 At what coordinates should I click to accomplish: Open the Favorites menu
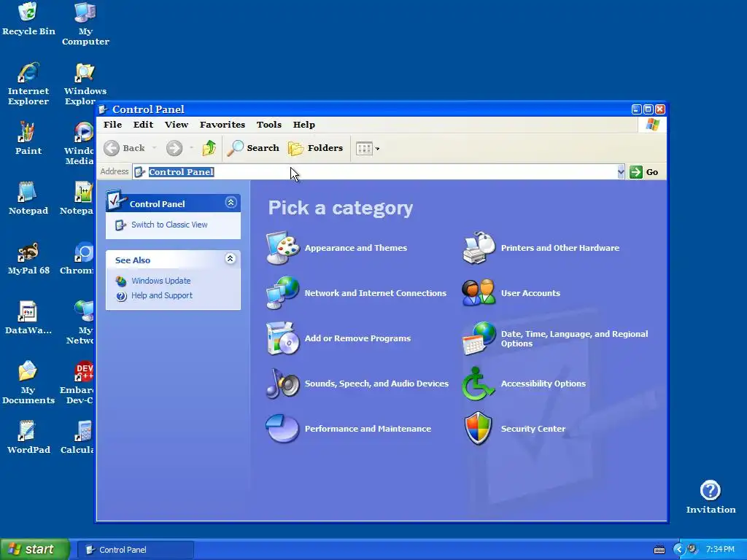[x=222, y=124]
